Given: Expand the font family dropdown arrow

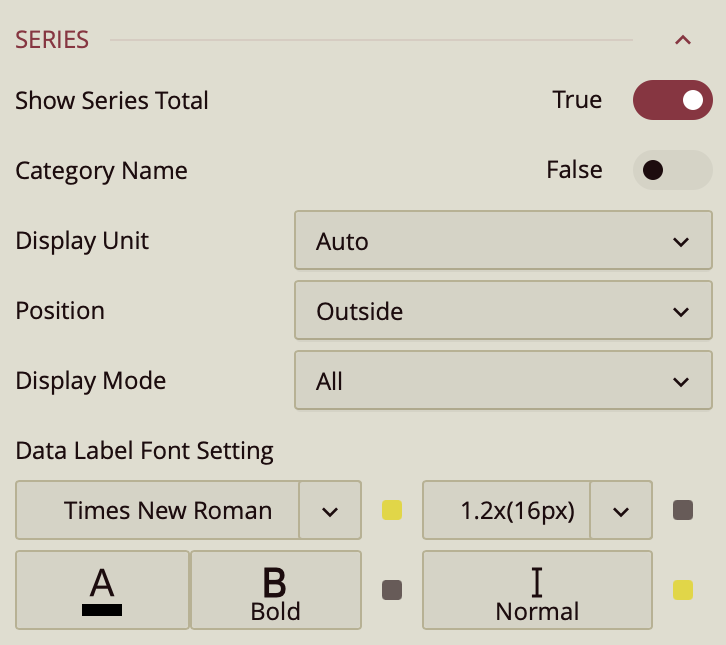Looking at the screenshot, I should (x=330, y=511).
